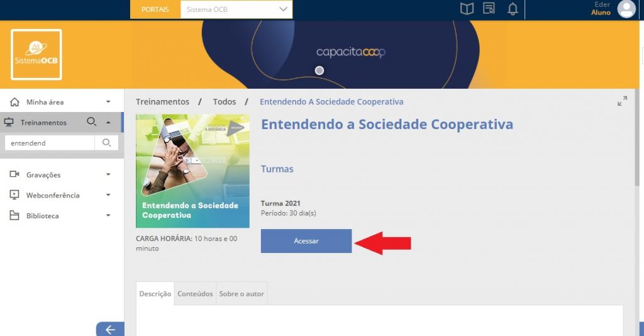This screenshot has width=644, height=336.
Task: Click the banner carousel dot indicator
Action: 319,70
